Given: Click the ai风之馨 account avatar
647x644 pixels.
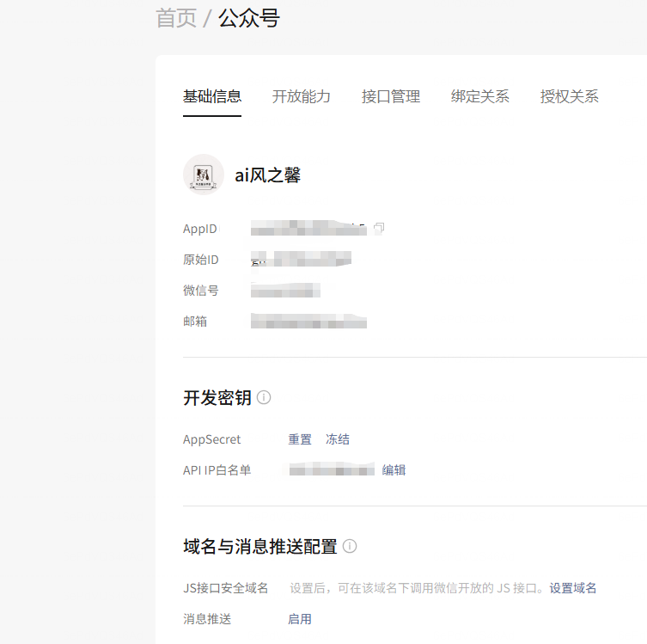Looking at the screenshot, I should point(204,175).
